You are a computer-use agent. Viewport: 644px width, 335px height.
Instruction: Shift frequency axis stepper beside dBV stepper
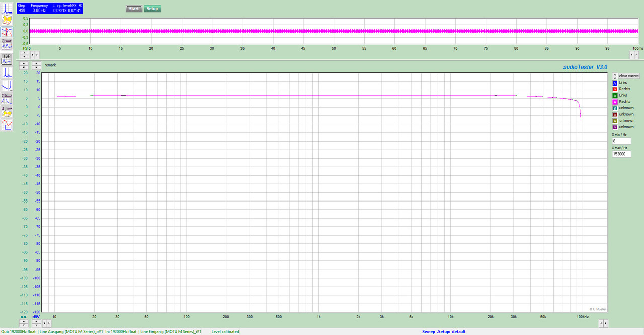click(x=46, y=323)
